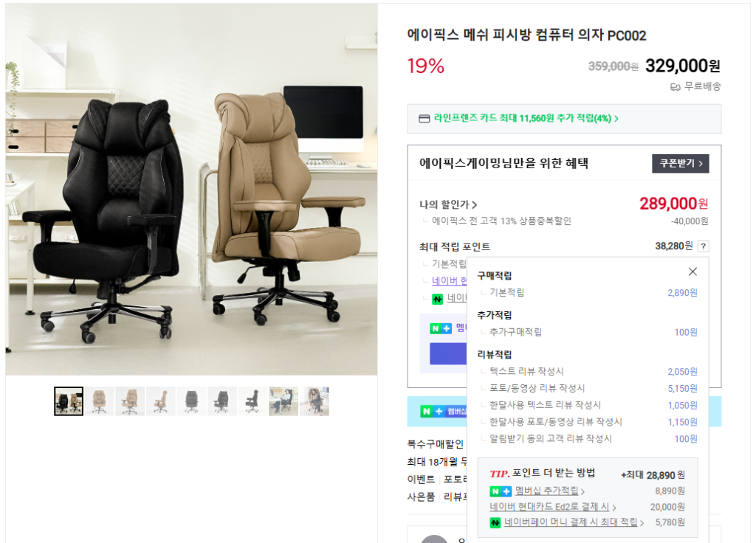
Task: Click the Naver Pay money icon in tip box
Action: (x=495, y=522)
